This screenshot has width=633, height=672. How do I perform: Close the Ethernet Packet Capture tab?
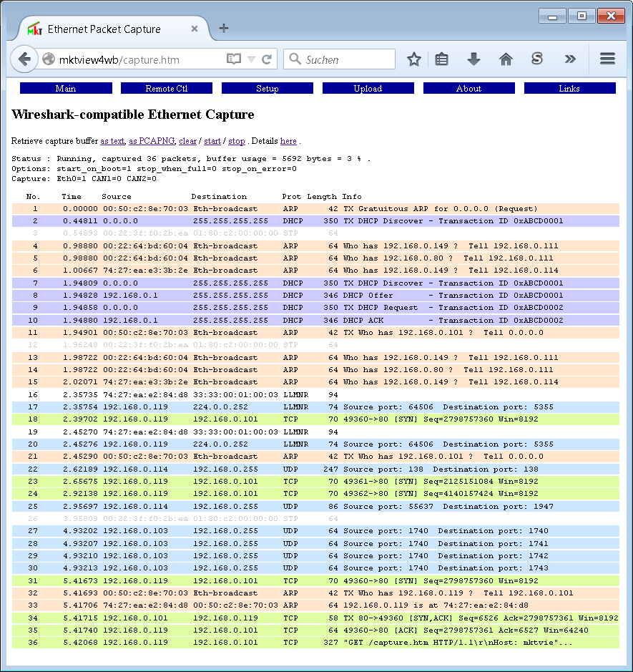[195, 29]
